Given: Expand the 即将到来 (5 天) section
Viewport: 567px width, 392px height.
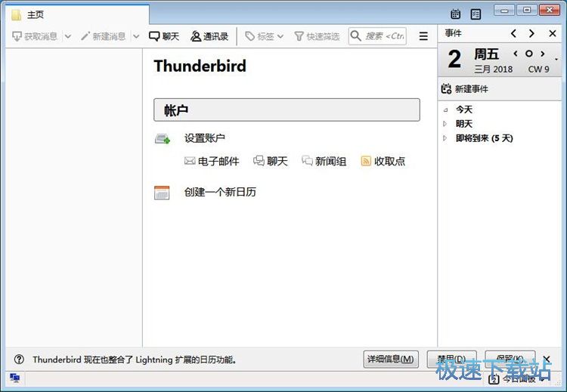Looking at the screenshot, I should pos(445,138).
